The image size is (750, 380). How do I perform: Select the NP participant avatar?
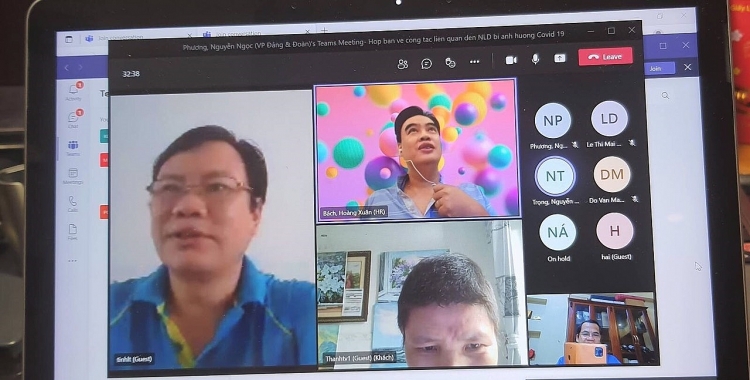[x=552, y=120]
